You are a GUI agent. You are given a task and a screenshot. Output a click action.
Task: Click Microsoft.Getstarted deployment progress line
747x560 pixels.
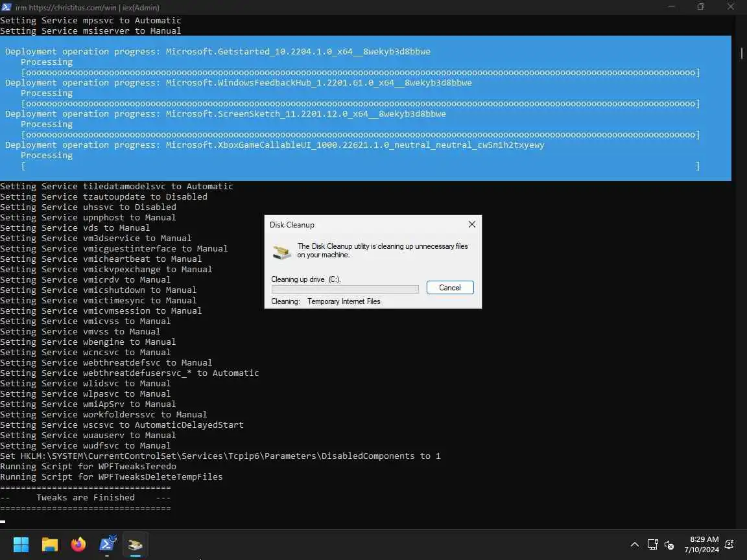[x=218, y=51]
